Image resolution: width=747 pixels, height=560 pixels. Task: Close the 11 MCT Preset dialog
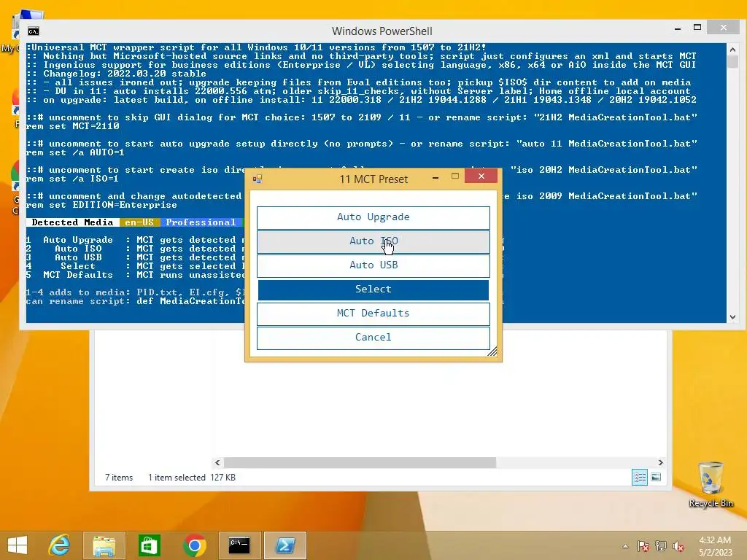[x=481, y=176]
